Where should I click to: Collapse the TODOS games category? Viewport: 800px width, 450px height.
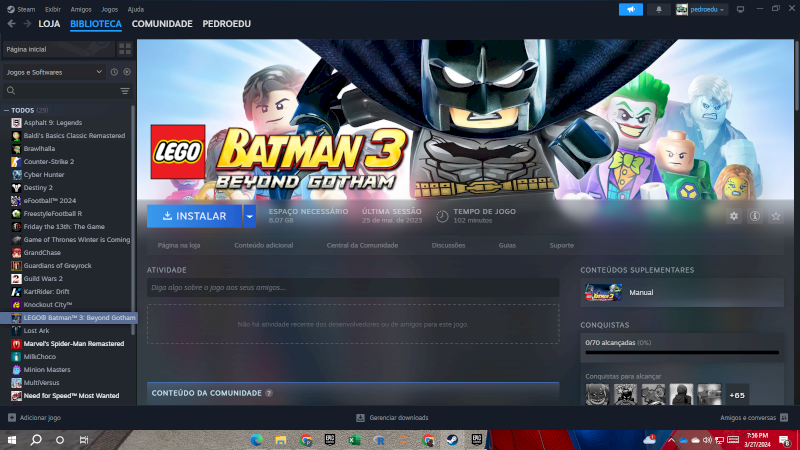click(x=6, y=110)
